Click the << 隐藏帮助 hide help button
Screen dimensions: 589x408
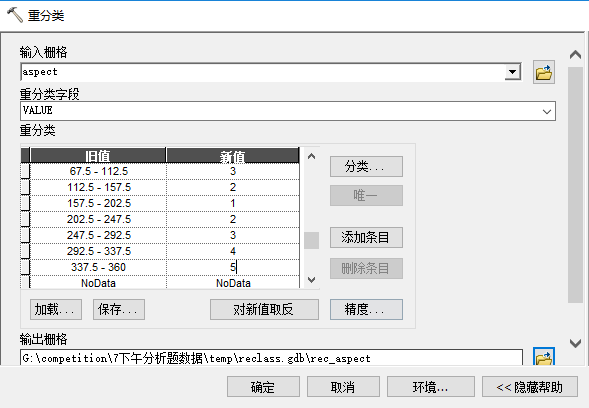[x=530, y=387]
